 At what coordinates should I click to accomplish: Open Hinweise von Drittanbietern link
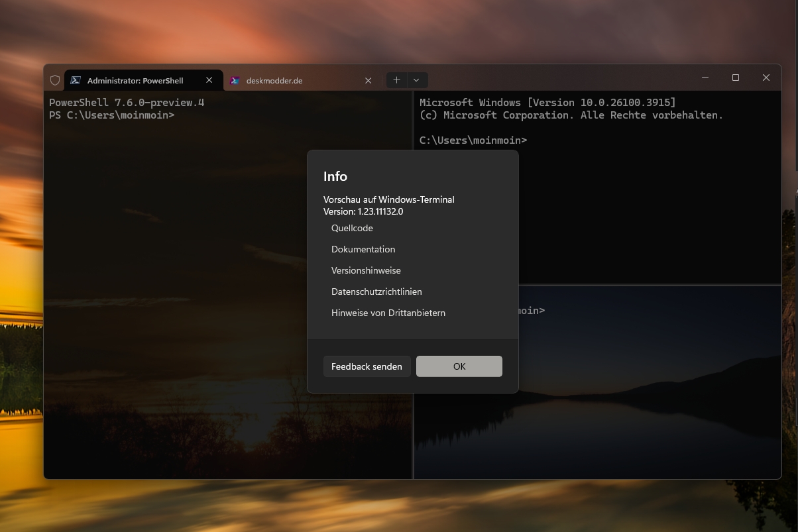click(x=388, y=313)
